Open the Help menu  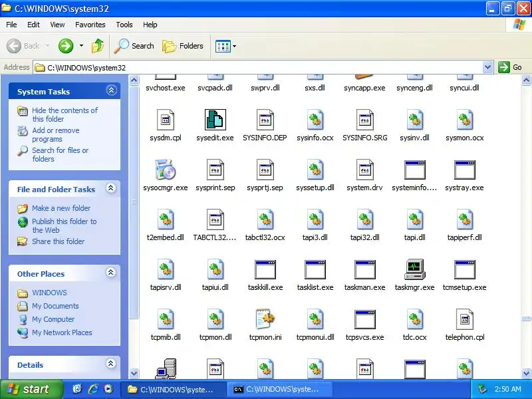pos(150,25)
